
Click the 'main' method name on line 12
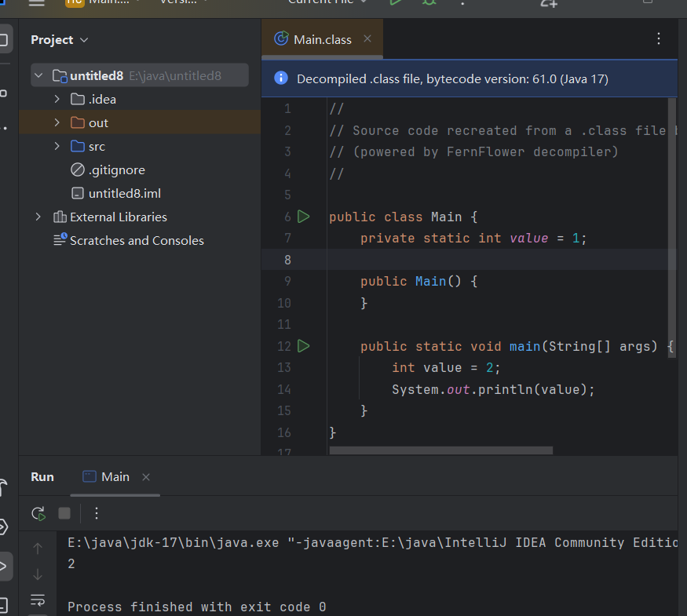525,346
